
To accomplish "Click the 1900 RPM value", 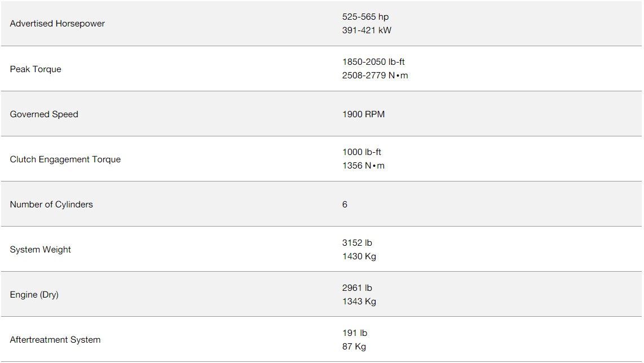I will [x=364, y=114].
